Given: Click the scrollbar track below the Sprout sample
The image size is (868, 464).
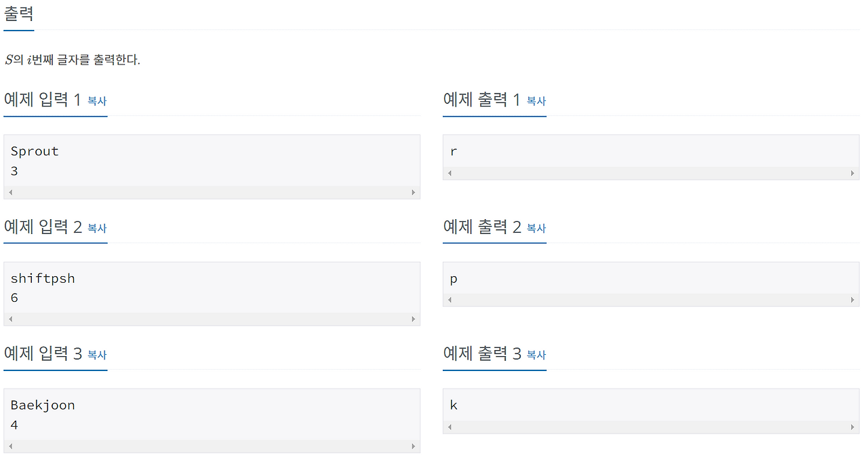Looking at the screenshot, I should [212, 193].
